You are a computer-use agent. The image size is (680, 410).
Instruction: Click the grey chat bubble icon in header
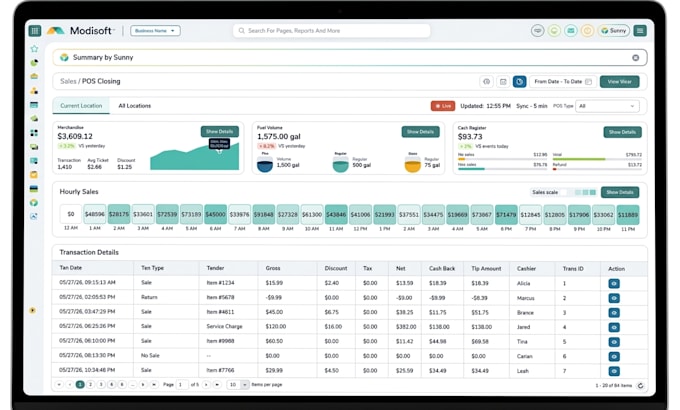pyautogui.click(x=537, y=31)
